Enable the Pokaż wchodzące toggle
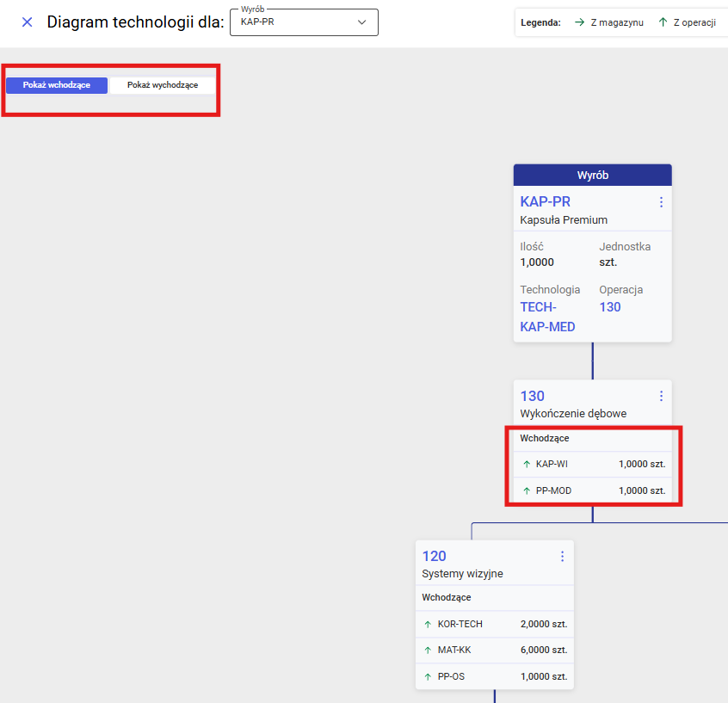The height and width of the screenshot is (703, 728). [57, 85]
